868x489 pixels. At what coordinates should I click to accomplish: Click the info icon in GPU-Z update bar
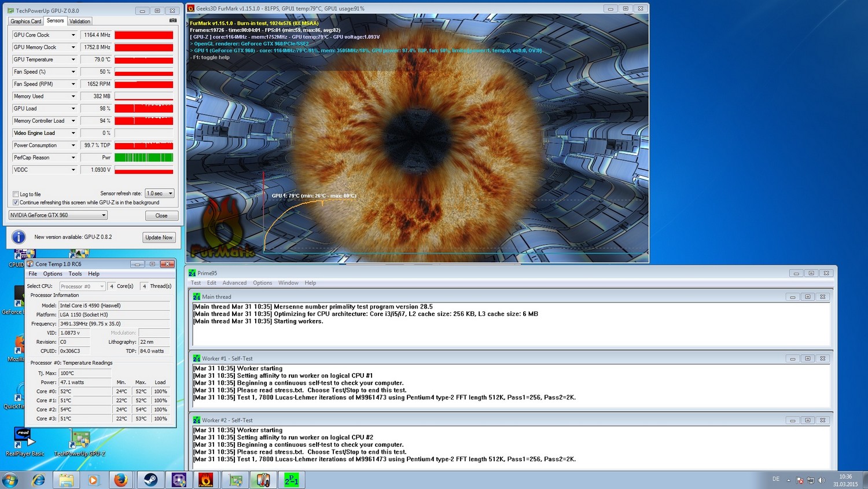[x=19, y=237]
